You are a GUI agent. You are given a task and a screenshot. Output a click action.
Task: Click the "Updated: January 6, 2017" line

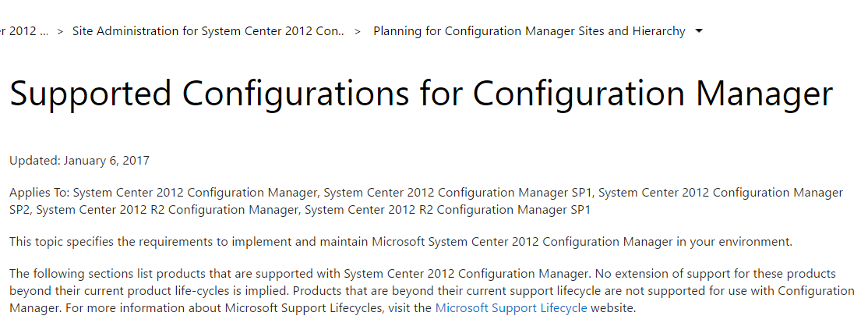[79, 161]
